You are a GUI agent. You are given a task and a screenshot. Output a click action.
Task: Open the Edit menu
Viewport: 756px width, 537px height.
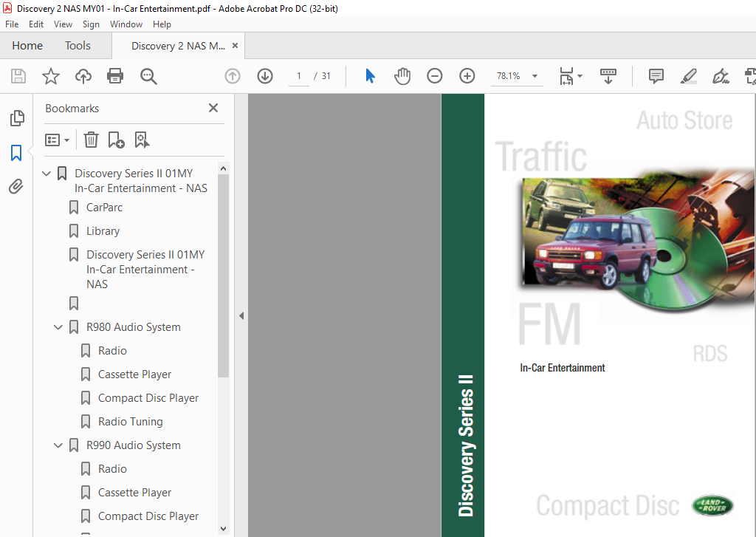pos(36,24)
